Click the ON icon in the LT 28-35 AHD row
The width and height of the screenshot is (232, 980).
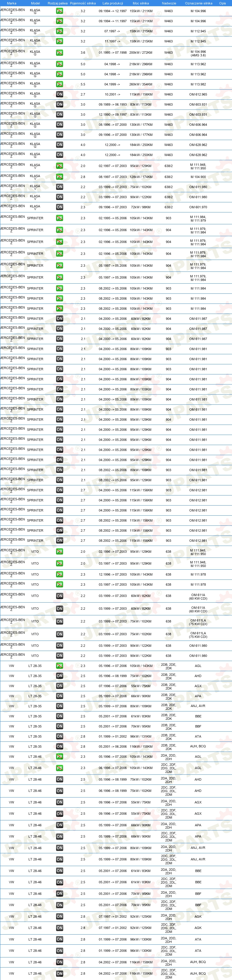(x=59, y=676)
